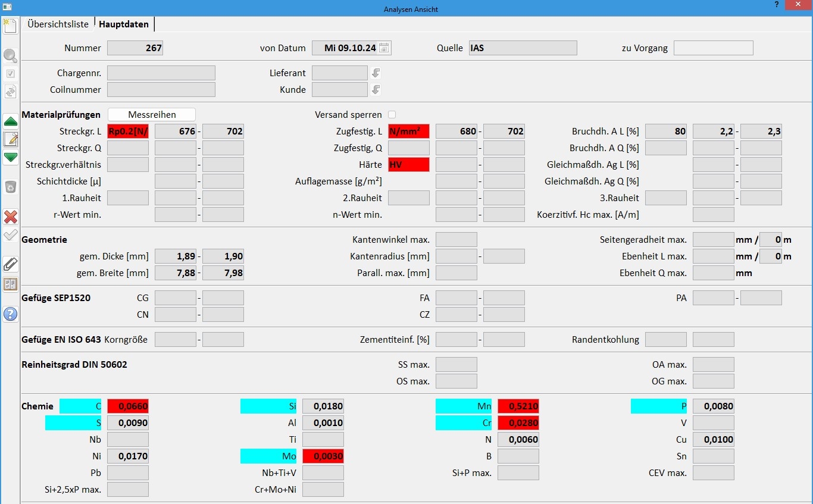Viewport: 813px width, 504px height.
Task: Open help with the blue question mark icon
Action: tap(10, 314)
